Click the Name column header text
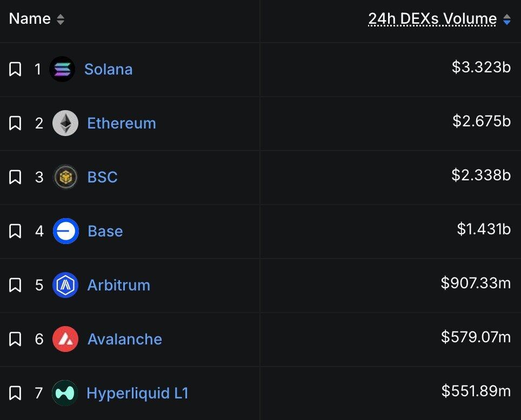 tap(30, 19)
